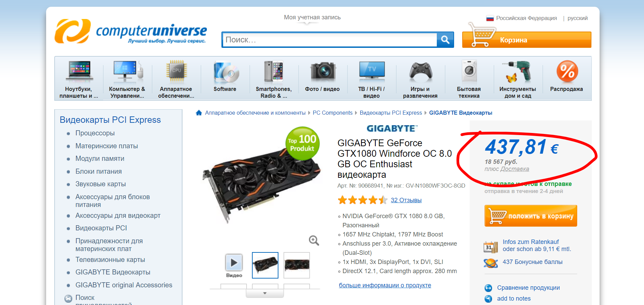Click the Russian Federation flag icon

pos(490,18)
